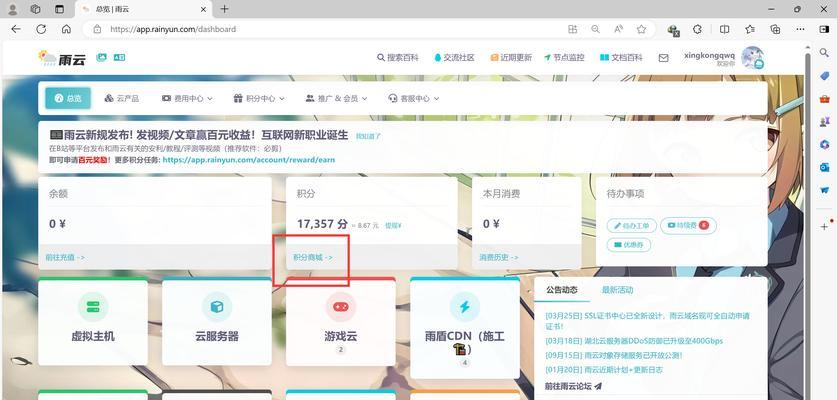The width and height of the screenshot is (837, 400).
Task: Click the 消费历史 link
Action: (499, 257)
